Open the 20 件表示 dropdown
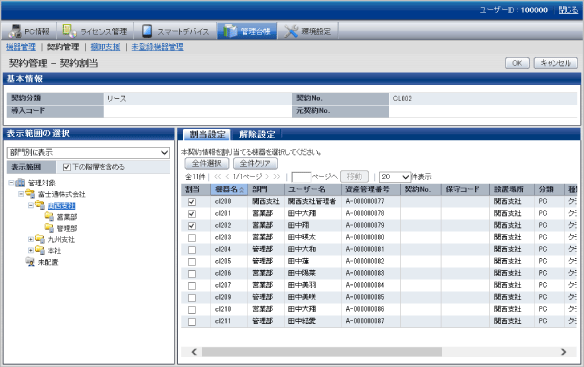Image resolution: width=584 pixels, height=367 pixels. tap(395, 177)
